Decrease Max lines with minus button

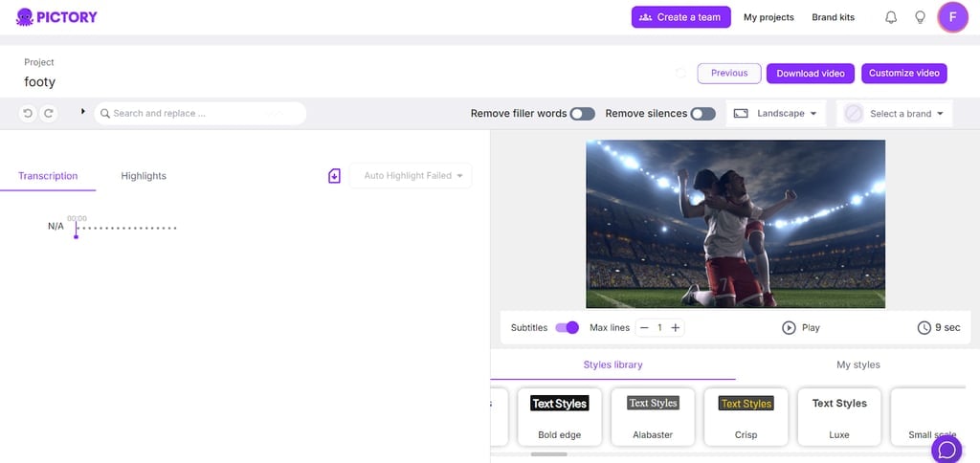tap(644, 327)
